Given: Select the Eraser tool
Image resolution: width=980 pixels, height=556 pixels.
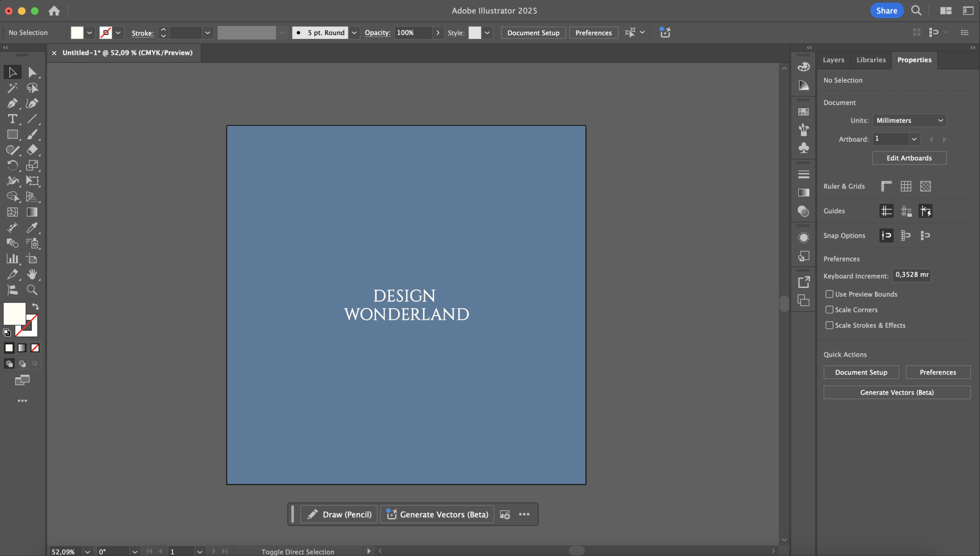Looking at the screenshot, I should 32,150.
